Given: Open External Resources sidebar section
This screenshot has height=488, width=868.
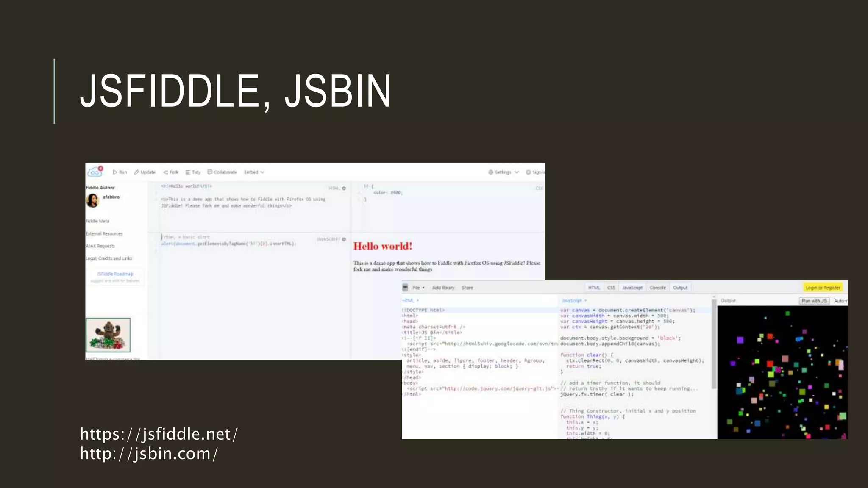Looking at the screenshot, I should point(104,233).
